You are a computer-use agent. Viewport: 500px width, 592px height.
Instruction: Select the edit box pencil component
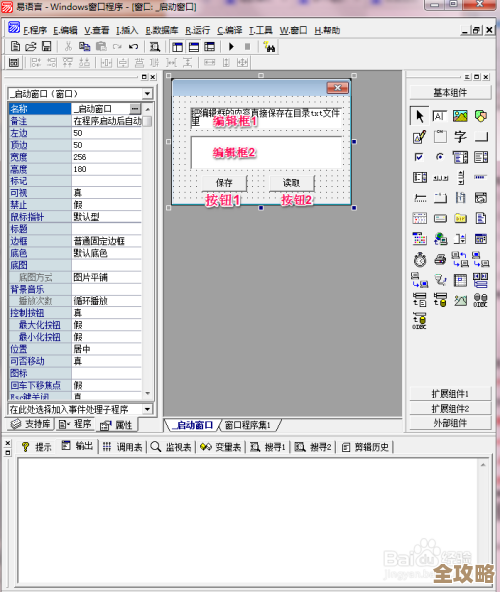(x=420, y=137)
